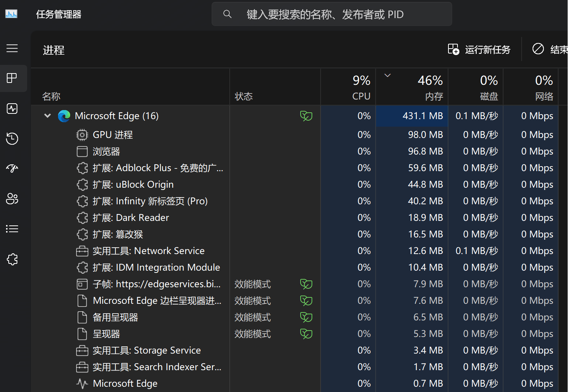Open the hamburger navigation menu
This screenshot has height=392, width=568.
12,48
